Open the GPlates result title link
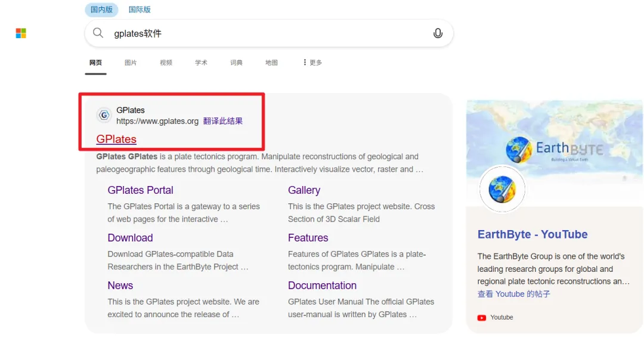Image resolution: width=644 pixels, height=344 pixels. (116, 139)
